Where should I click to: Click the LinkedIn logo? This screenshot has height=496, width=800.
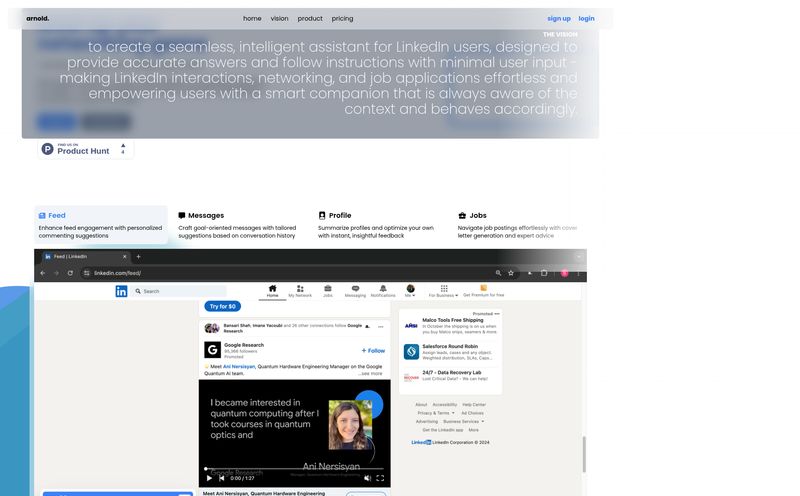(121, 291)
